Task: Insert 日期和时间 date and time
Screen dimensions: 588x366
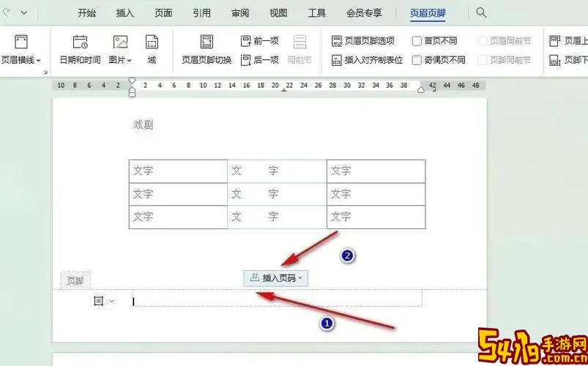Action: [81, 50]
